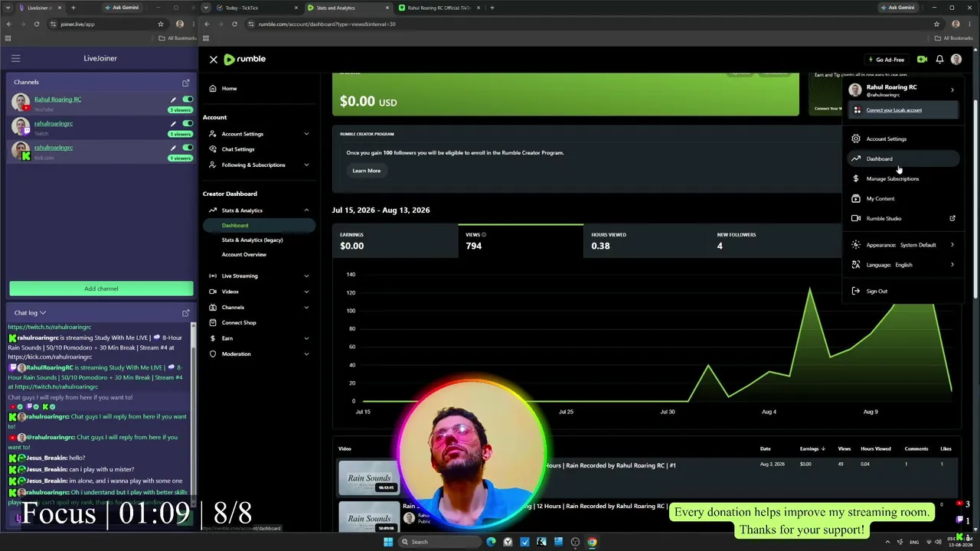980x551 pixels.
Task: Launch Rumble Studio from profile menu
Action: 903,219
